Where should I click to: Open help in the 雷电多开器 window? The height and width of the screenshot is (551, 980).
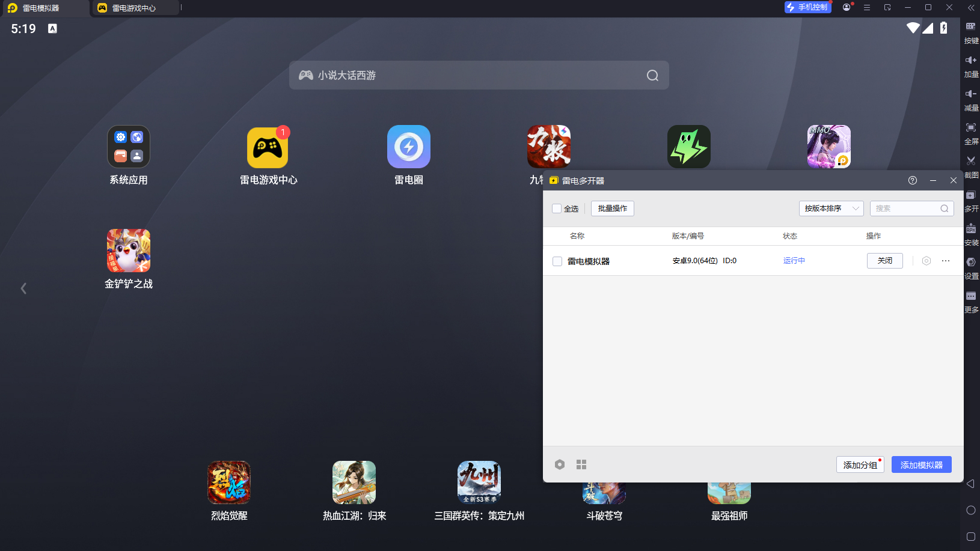[x=913, y=180]
